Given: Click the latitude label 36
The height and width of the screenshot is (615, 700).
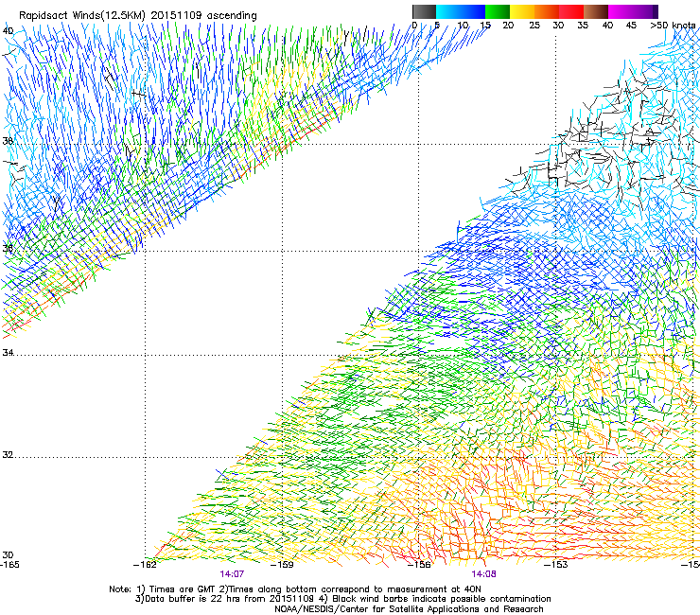Looking at the screenshot, I should tap(8, 248).
